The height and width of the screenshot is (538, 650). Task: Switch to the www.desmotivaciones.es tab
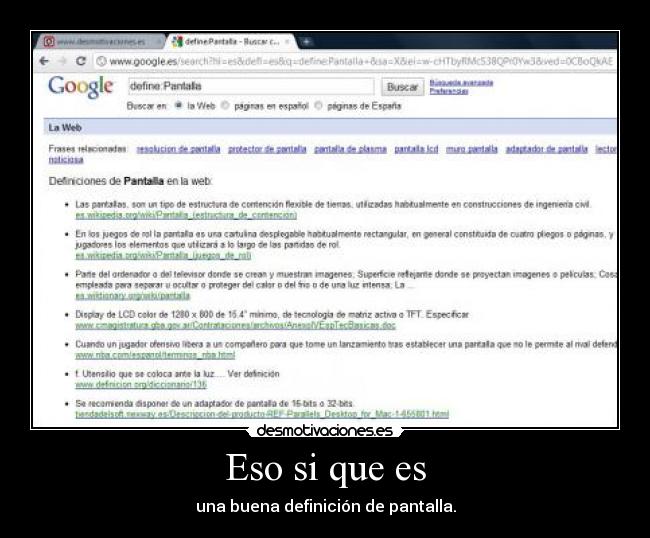101,41
